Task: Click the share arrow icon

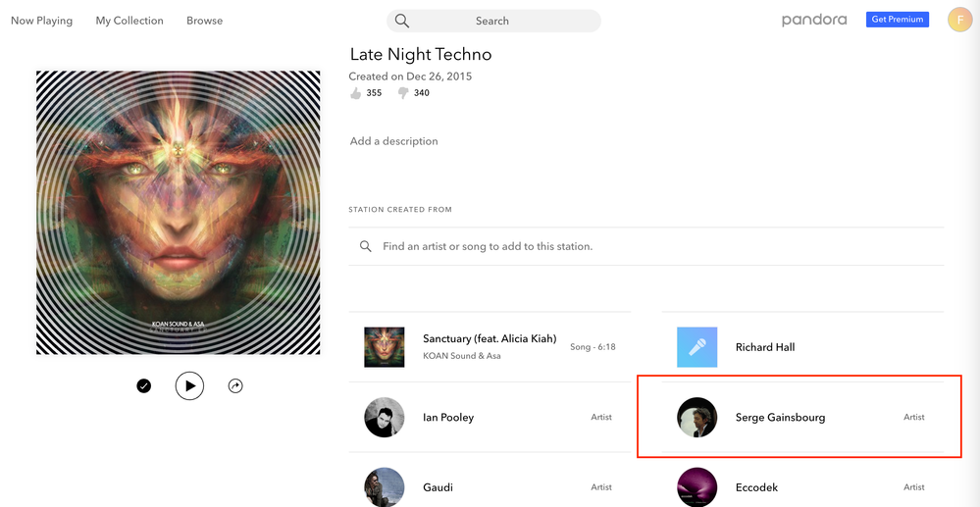Action: click(x=235, y=386)
